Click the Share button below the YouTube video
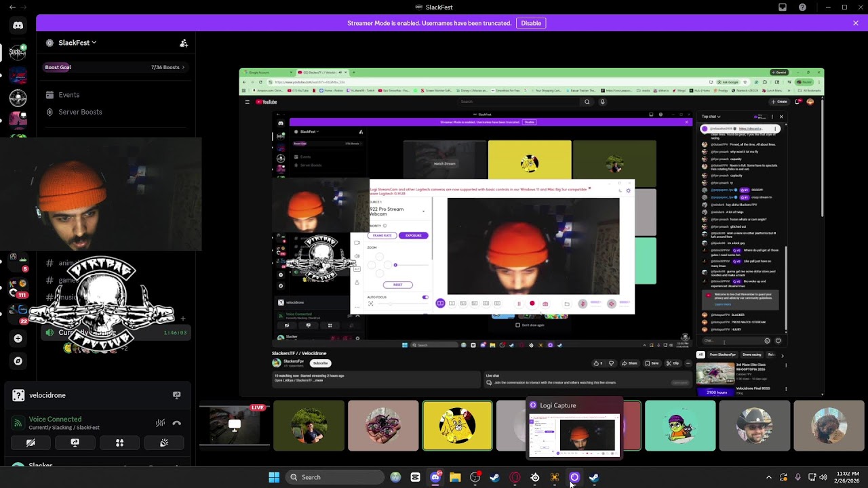The height and width of the screenshot is (488, 868). pos(630,363)
